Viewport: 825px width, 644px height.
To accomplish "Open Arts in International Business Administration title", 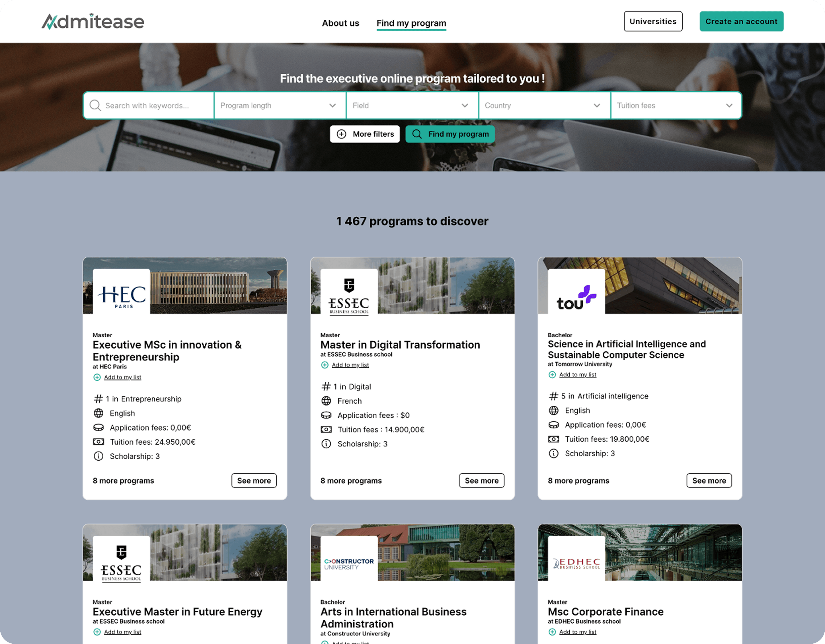I will point(393,618).
